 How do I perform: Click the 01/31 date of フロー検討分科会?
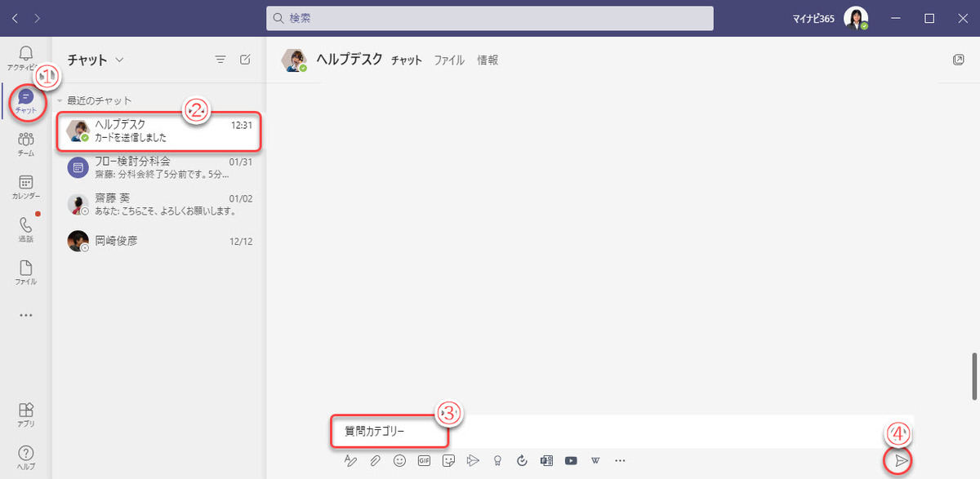click(240, 162)
